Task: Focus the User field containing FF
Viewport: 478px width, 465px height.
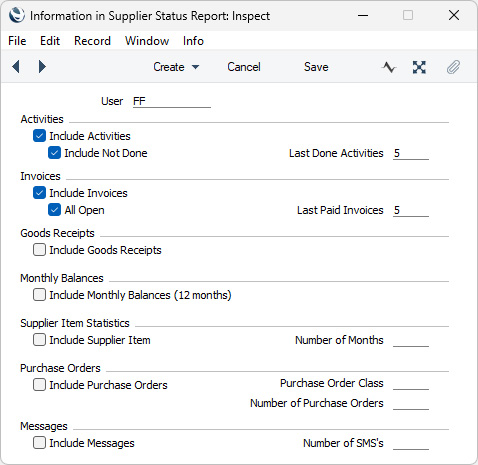Action: pyautogui.click(x=172, y=101)
